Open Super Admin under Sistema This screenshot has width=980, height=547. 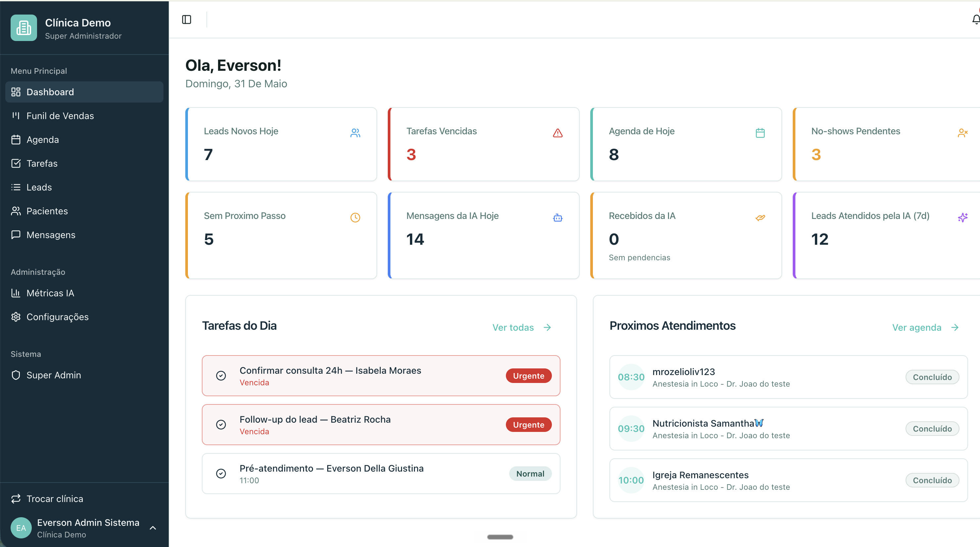(x=84, y=375)
